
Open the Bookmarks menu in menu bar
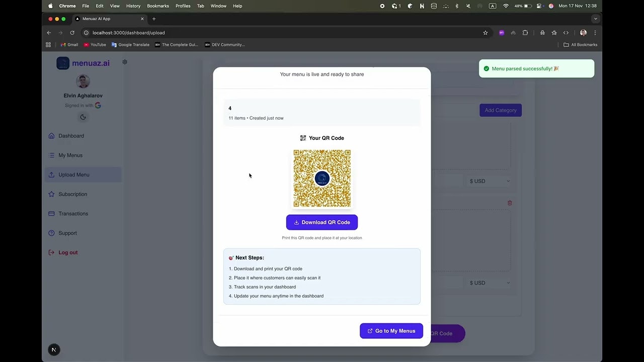click(x=158, y=6)
